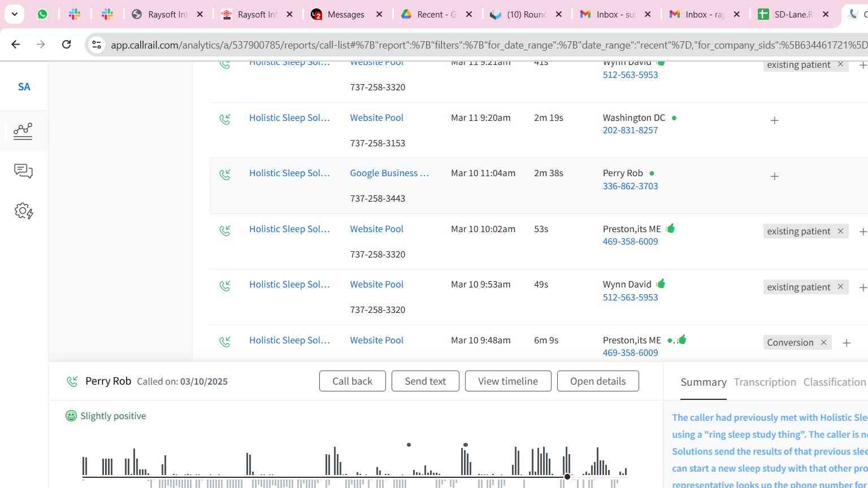This screenshot has height=488, width=868.
Task: Switch to the Summary tab
Action: (704, 382)
